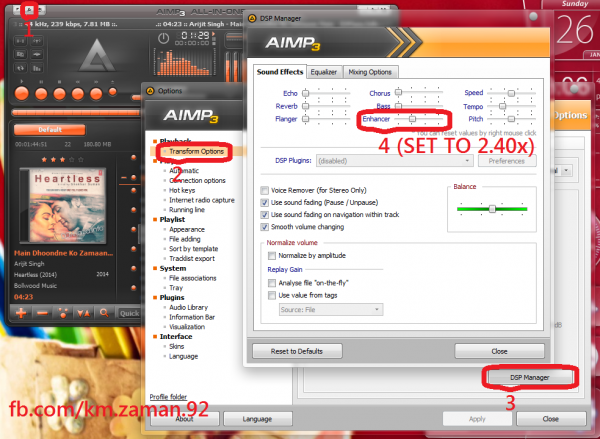
Task: Click the Pitch slider handle
Action: point(511,119)
